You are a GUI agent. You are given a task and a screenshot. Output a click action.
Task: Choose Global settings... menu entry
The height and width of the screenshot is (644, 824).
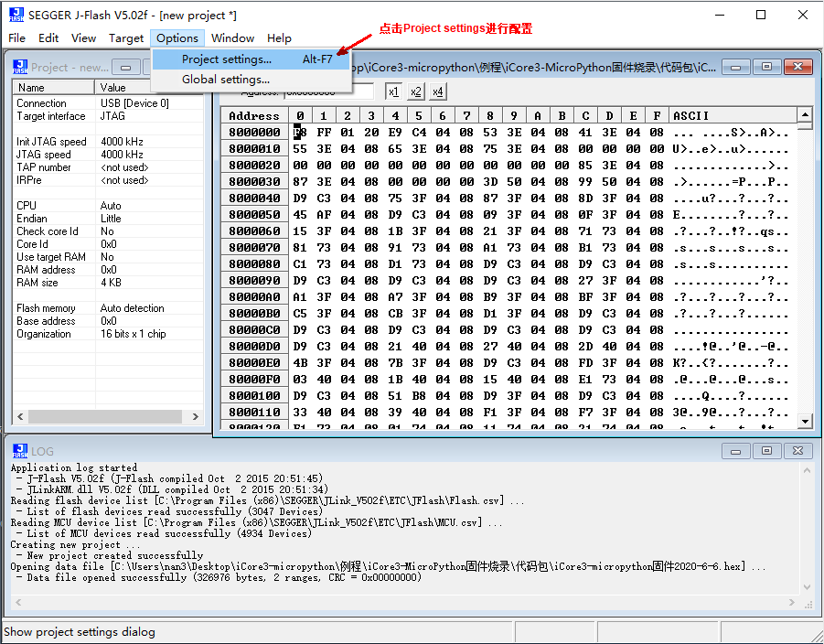225,80
